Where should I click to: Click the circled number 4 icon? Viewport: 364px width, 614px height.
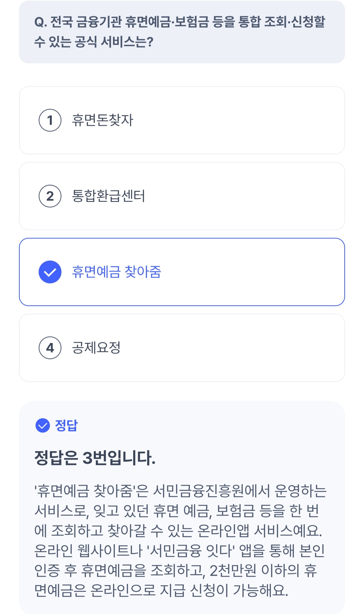(50, 348)
